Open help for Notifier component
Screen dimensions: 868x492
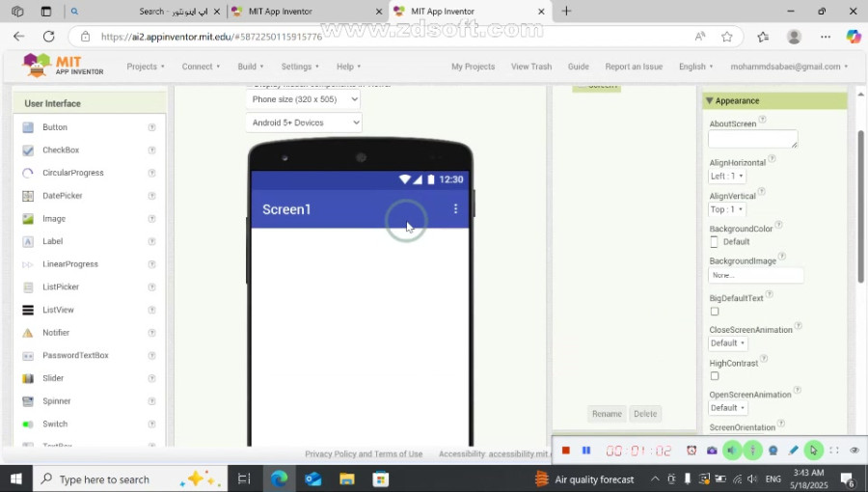pos(151,333)
